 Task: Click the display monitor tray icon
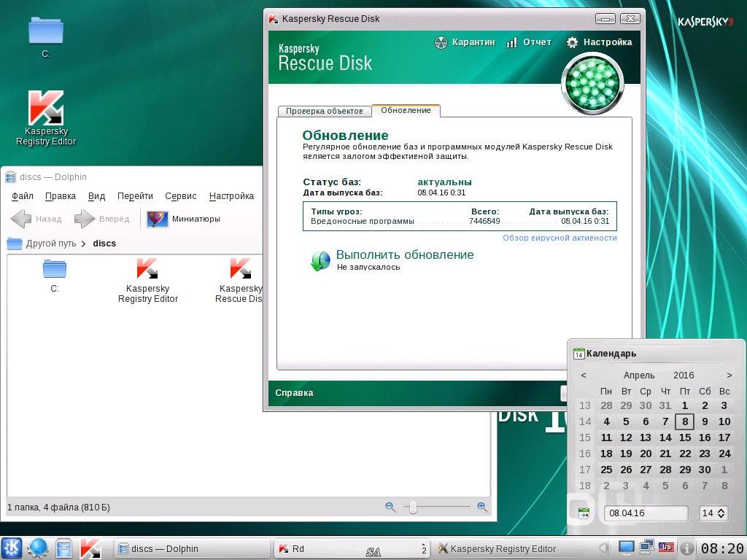(626, 548)
